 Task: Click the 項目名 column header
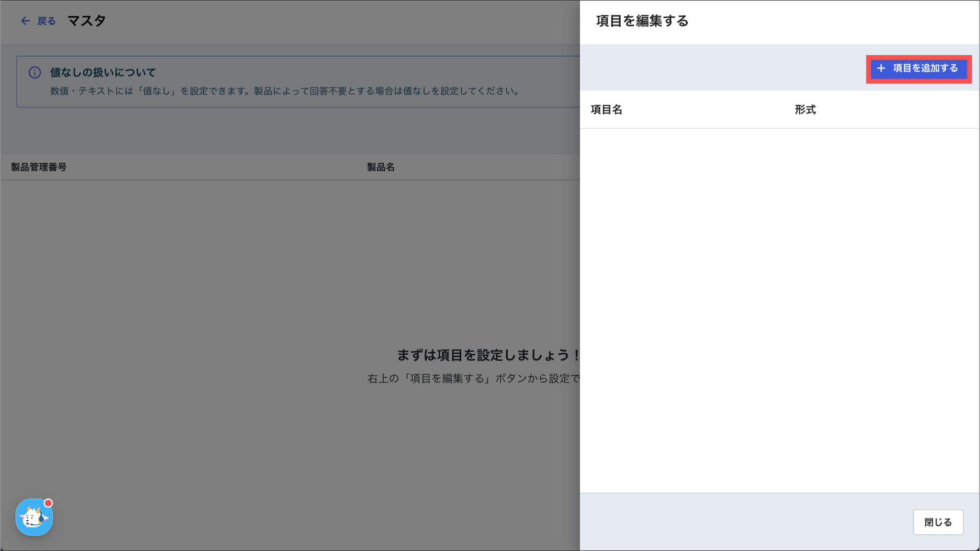pyautogui.click(x=606, y=110)
